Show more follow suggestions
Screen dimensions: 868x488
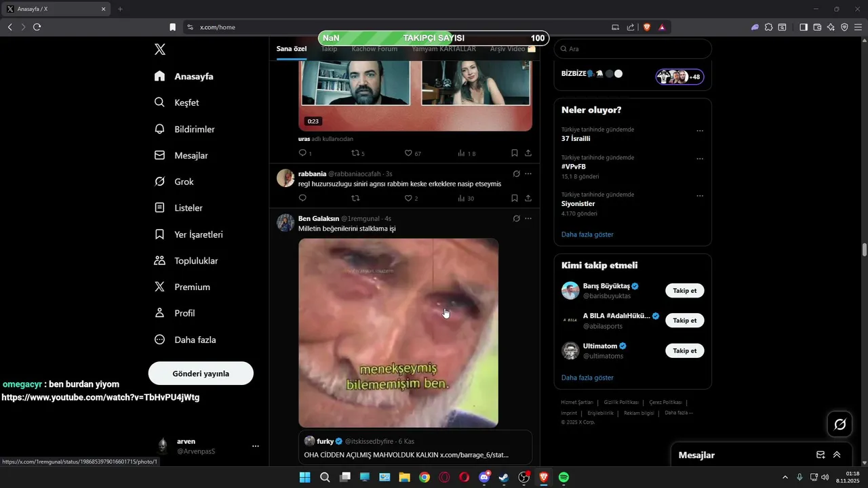[x=587, y=378]
